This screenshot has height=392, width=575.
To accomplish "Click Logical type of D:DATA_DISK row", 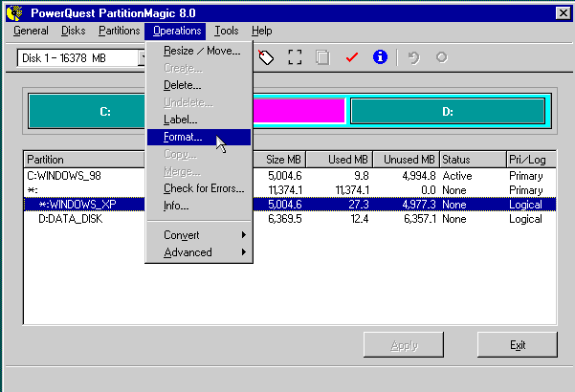I will 525,219.
